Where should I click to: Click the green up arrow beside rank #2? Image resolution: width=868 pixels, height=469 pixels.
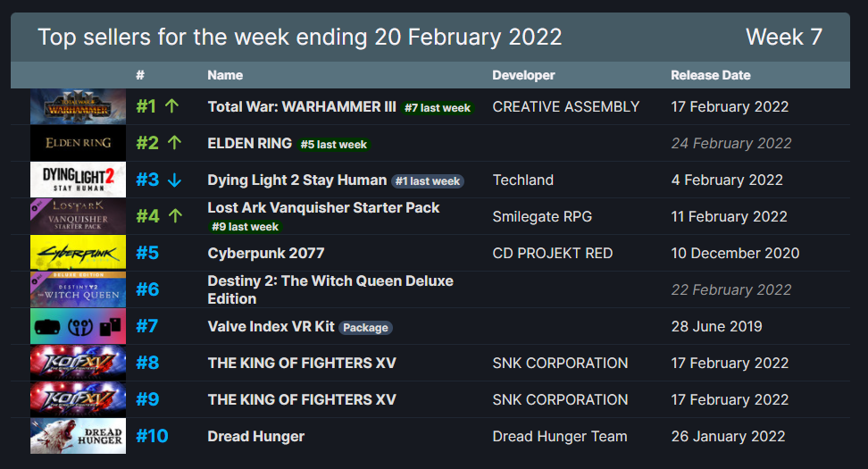tap(174, 143)
